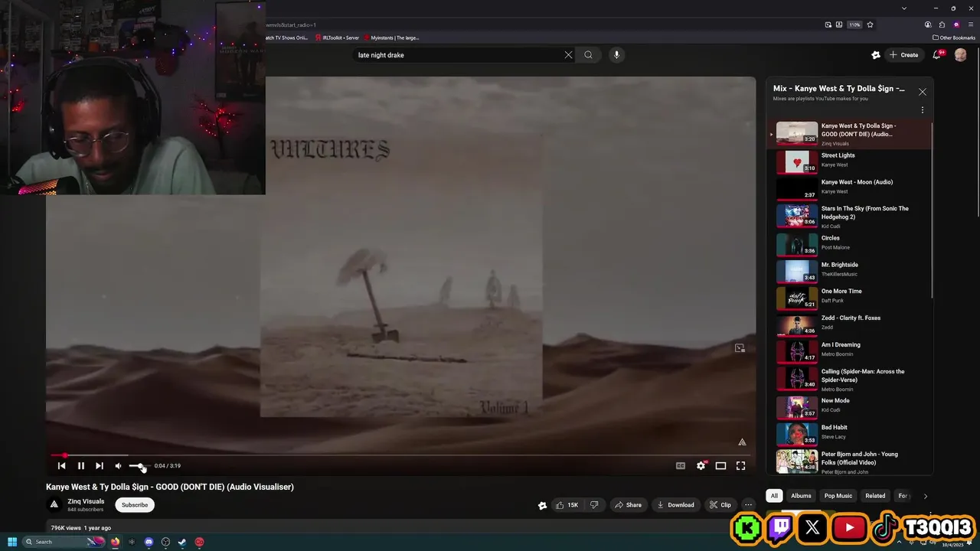The height and width of the screenshot is (551, 980).
Task: Close the Mix playlist panel
Action: click(x=922, y=92)
